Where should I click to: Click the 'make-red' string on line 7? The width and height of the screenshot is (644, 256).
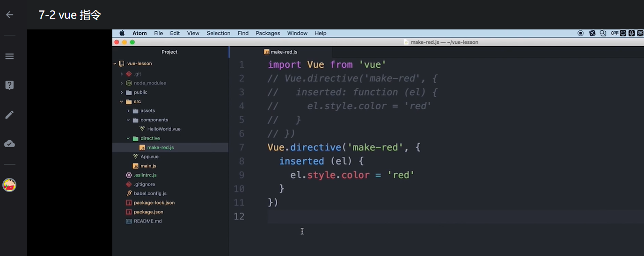pyautogui.click(x=375, y=147)
